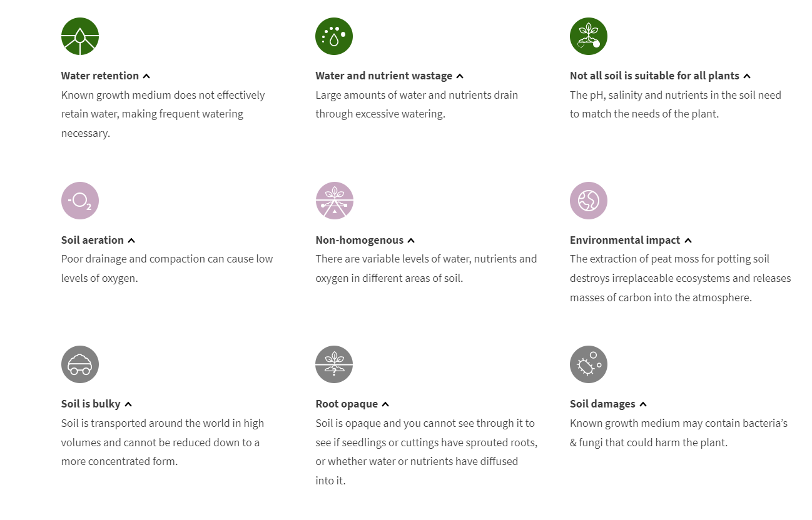Click the pink non-homogenous plant icon

pyautogui.click(x=334, y=201)
